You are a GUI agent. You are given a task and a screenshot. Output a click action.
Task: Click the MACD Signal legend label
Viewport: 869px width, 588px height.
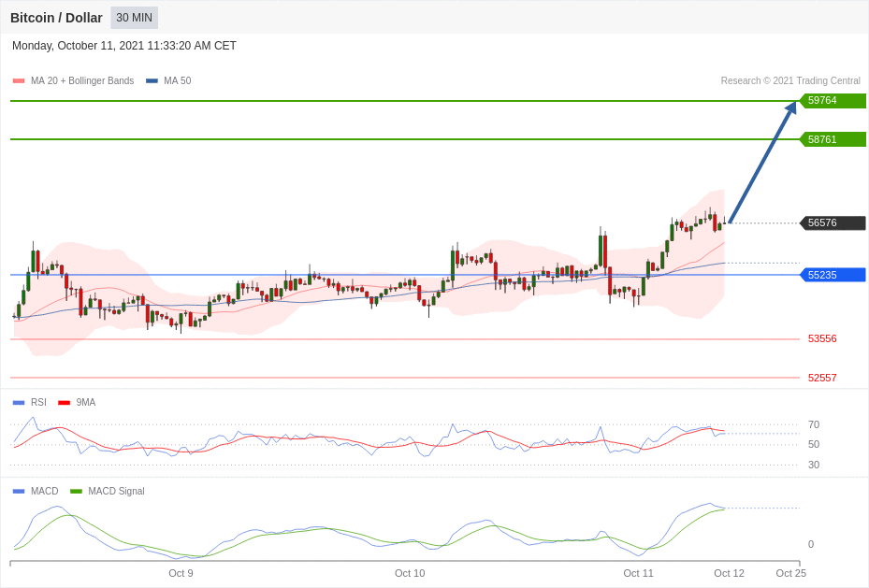click(116, 491)
